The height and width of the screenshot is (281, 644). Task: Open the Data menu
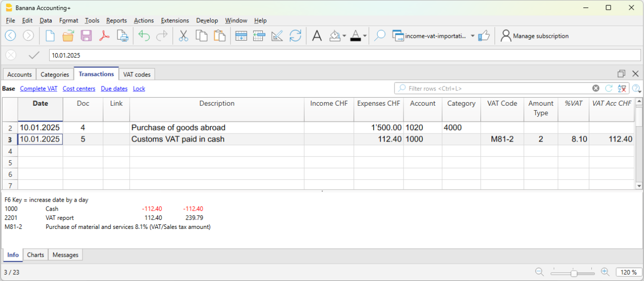[46, 20]
